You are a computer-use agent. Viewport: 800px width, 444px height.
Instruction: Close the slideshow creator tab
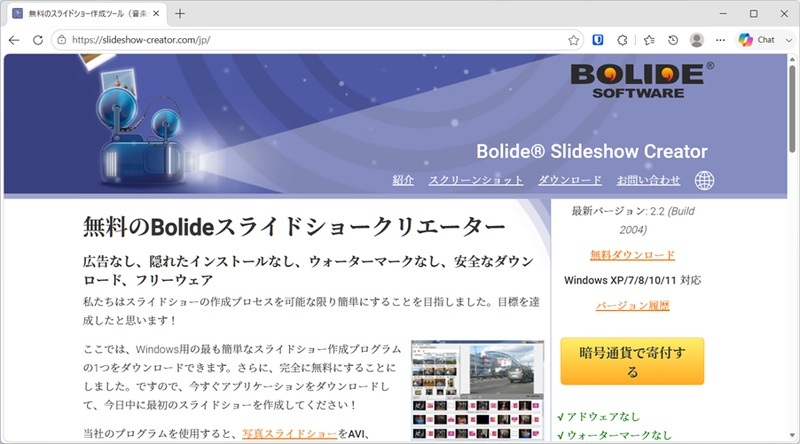pyautogui.click(x=156, y=14)
